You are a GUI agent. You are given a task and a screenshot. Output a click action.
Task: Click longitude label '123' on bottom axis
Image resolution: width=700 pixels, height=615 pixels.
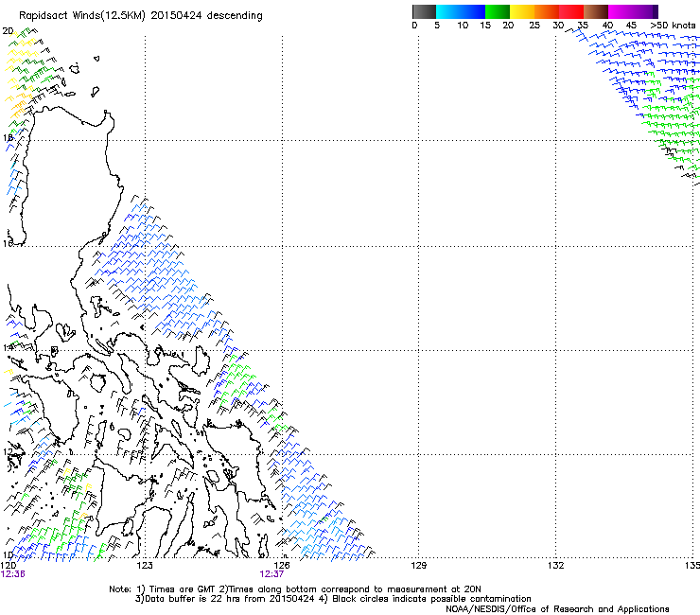coord(145,566)
